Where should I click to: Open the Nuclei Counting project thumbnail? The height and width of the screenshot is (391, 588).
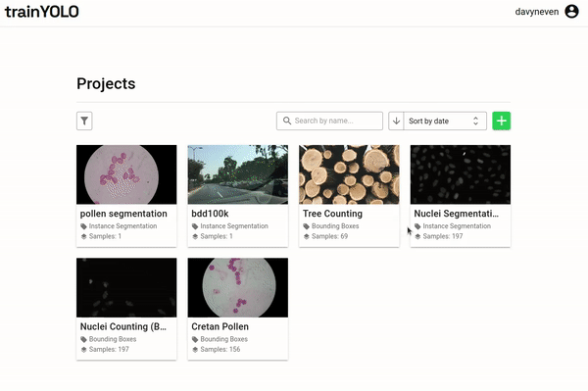tap(126, 287)
